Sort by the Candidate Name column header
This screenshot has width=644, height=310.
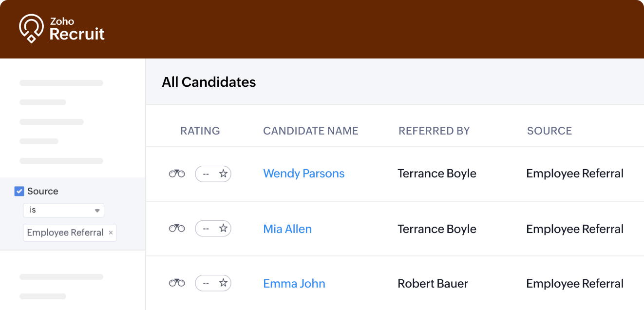coord(310,131)
